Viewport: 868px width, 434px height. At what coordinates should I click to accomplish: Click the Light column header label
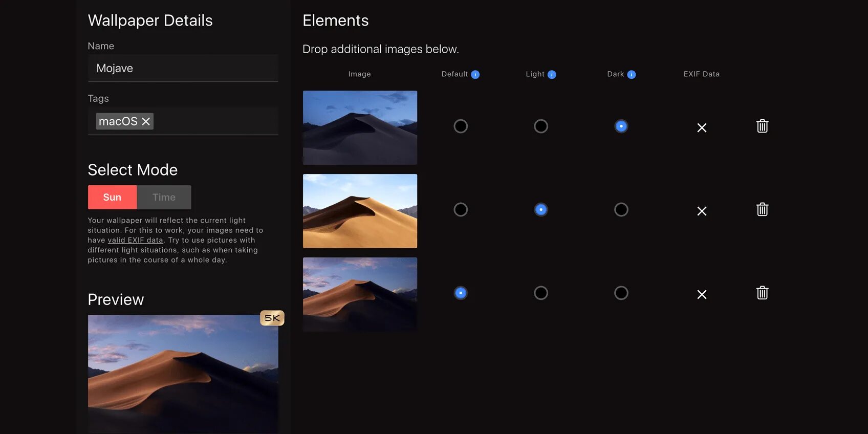535,74
